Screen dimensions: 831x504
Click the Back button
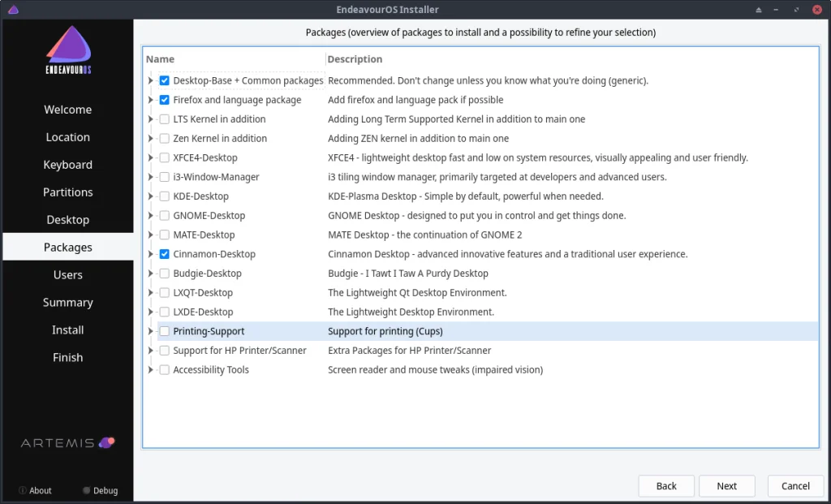pyautogui.click(x=666, y=486)
